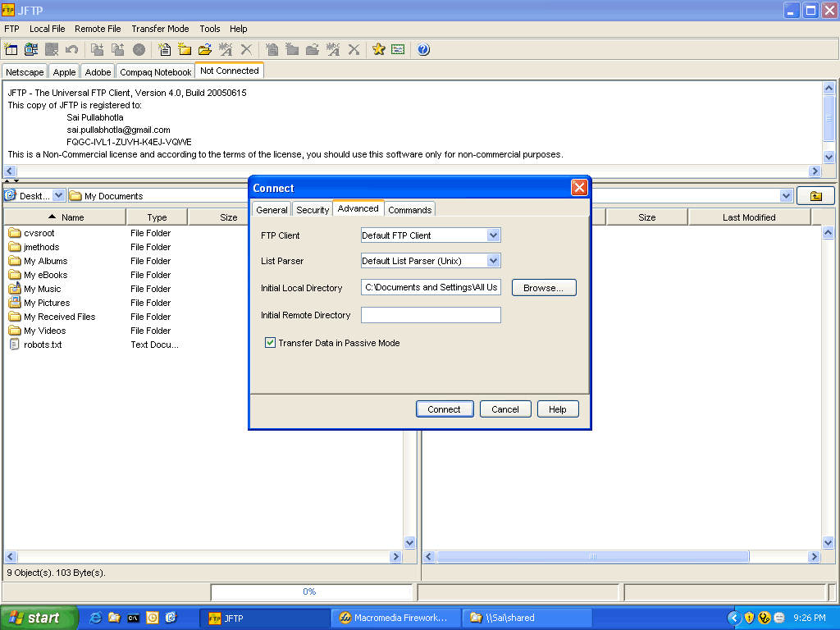The image size is (840, 630).
Task: Click the New local file icon
Action: [164, 50]
